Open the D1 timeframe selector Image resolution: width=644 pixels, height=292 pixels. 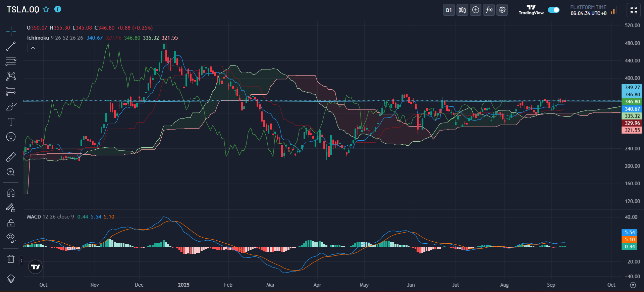click(x=449, y=10)
